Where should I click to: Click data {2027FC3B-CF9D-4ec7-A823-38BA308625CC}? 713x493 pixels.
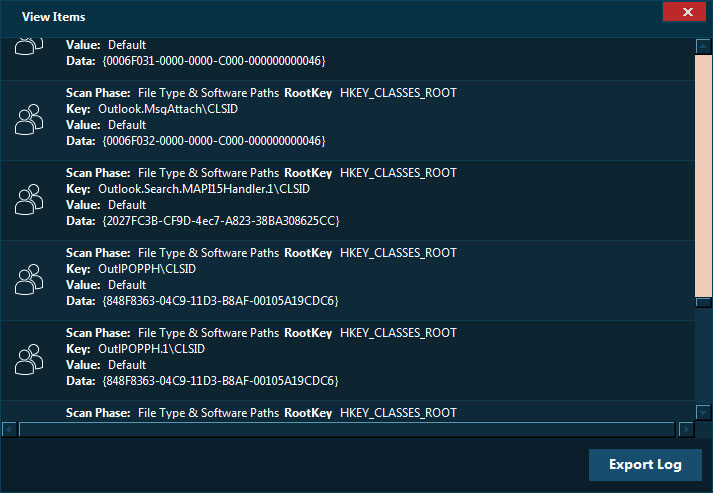[221, 221]
